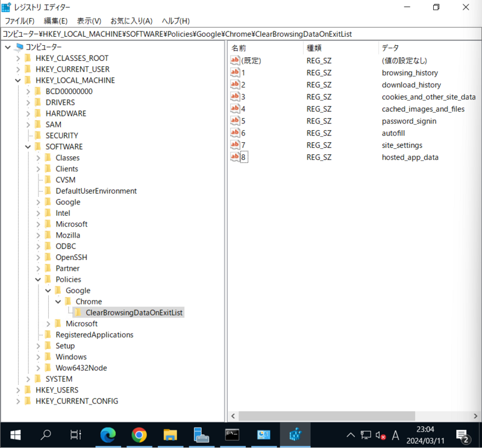This screenshot has height=448, width=482.
Task: Select the OpenSSH key
Action: coord(71,257)
